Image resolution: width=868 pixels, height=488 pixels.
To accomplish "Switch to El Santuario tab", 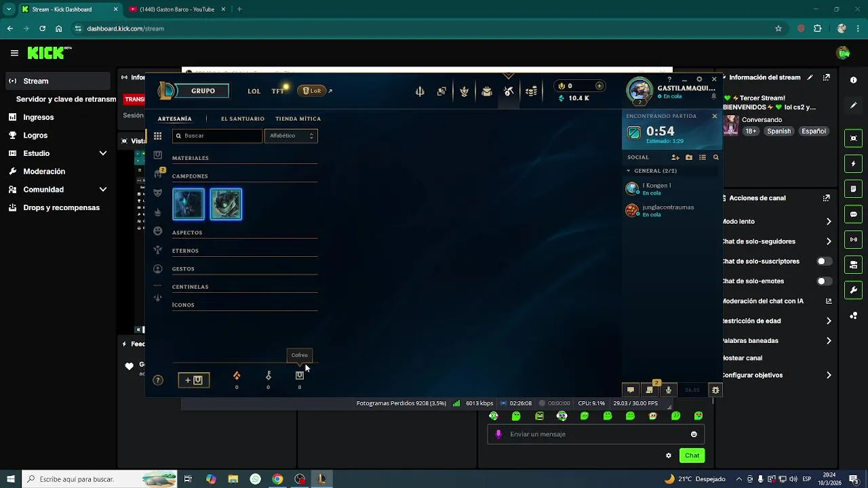I will point(243,119).
